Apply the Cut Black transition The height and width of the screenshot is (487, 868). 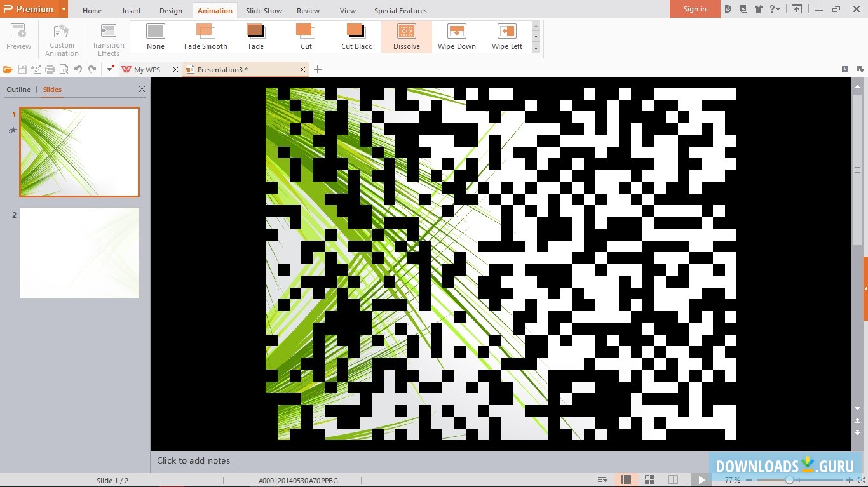356,37
